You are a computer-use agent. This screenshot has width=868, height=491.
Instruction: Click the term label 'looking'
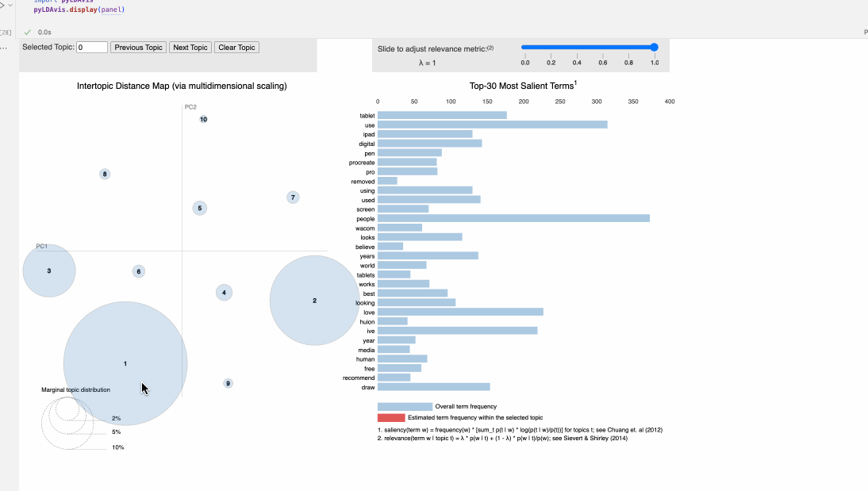pyautogui.click(x=365, y=303)
